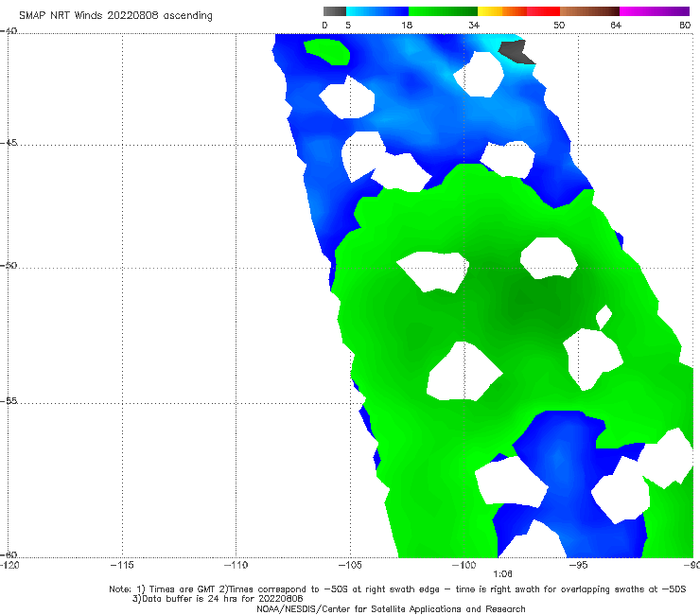
Task: Click the color bar label '64'
Action: (616, 26)
